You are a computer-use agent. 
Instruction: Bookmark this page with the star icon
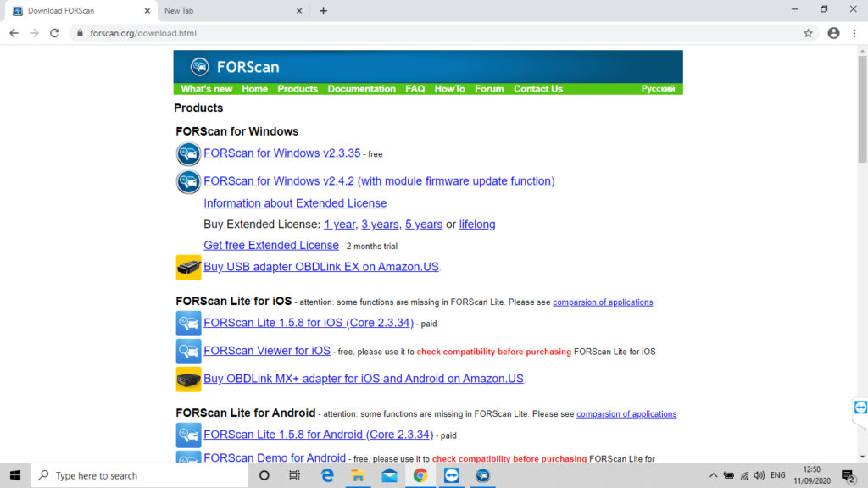pos(808,33)
